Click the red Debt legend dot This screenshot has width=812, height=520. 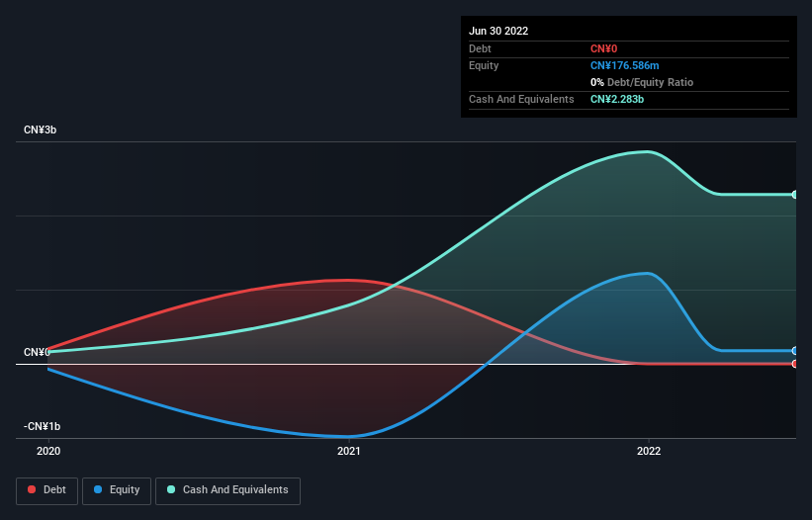point(32,489)
